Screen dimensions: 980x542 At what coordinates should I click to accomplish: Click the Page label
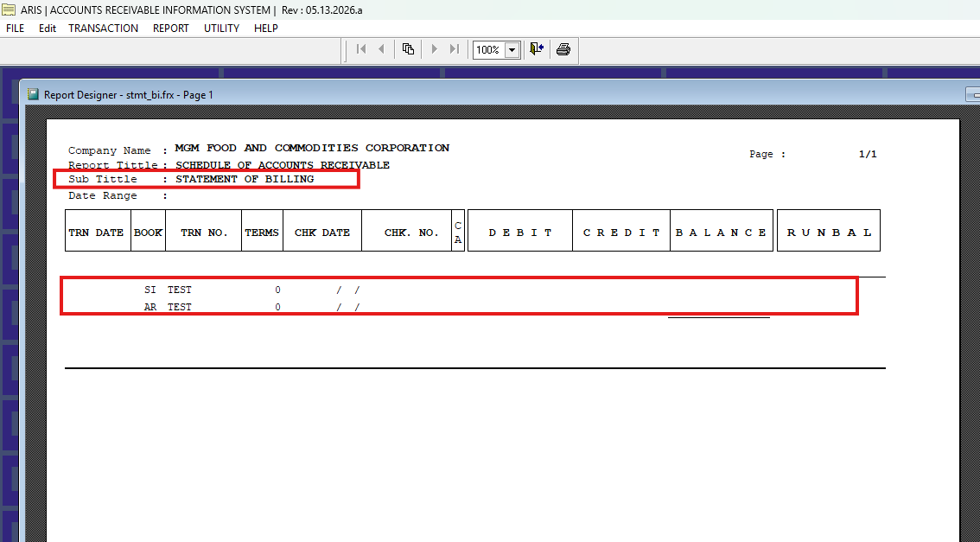(767, 154)
